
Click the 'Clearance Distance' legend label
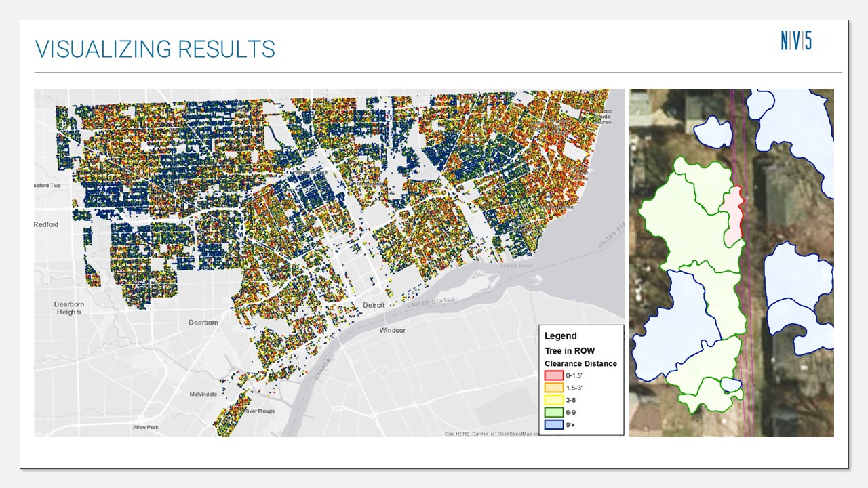(581, 363)
